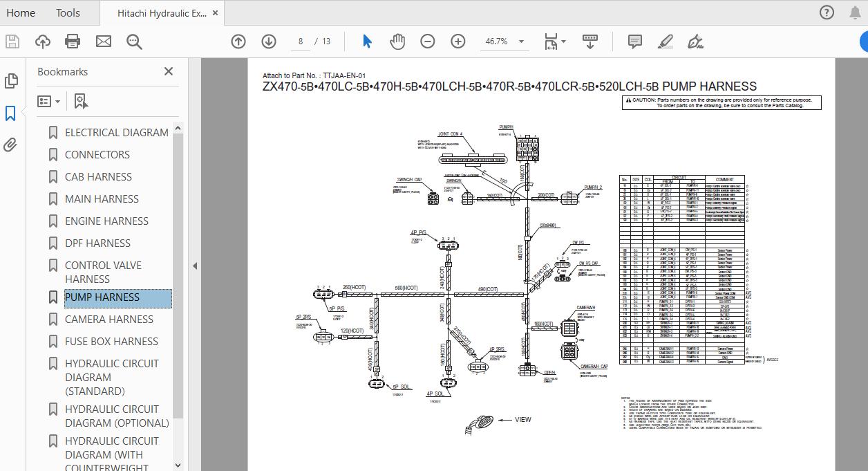Open MAIN HARNESS bookmark
The width and height of the screenshot is (868, 471).
click(x=102, y=198)
